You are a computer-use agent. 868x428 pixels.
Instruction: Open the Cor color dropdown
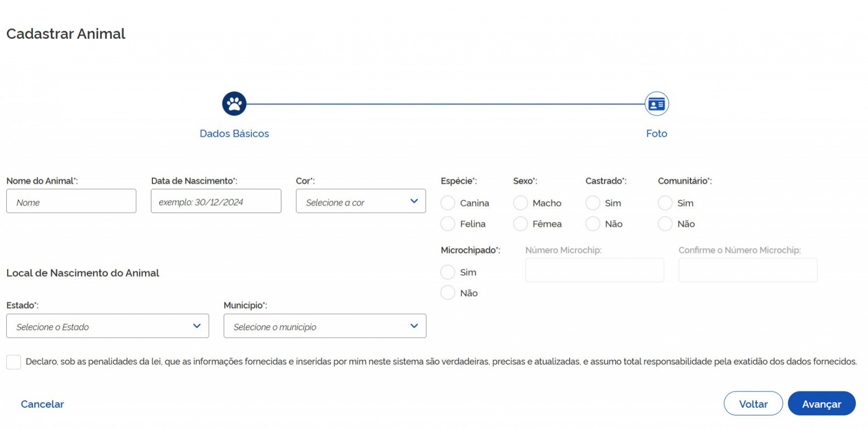(x=361, y=202)
